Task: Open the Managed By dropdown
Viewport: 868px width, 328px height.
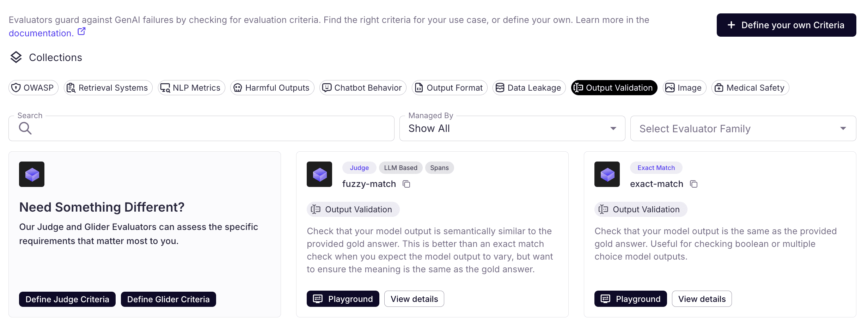Action: (512, 128)
